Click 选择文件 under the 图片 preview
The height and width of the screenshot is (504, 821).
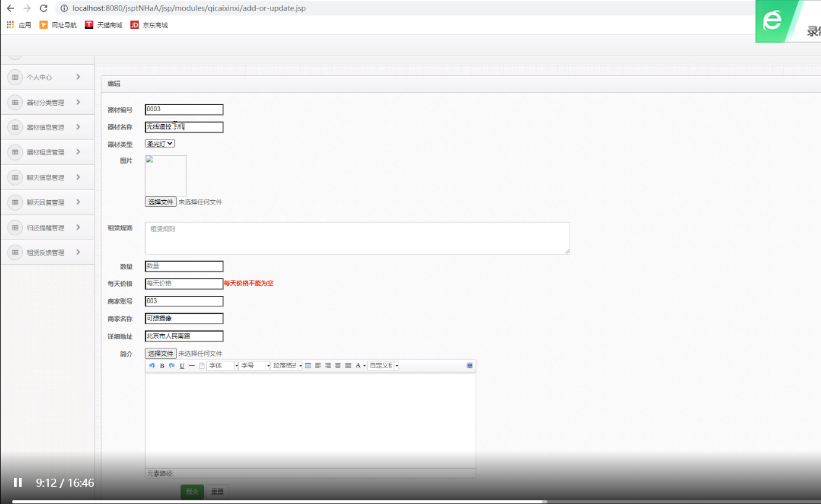click(x=161, y=202)
